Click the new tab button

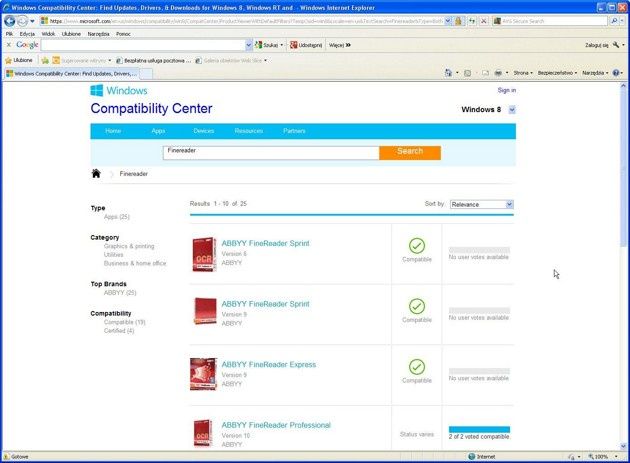146,74
